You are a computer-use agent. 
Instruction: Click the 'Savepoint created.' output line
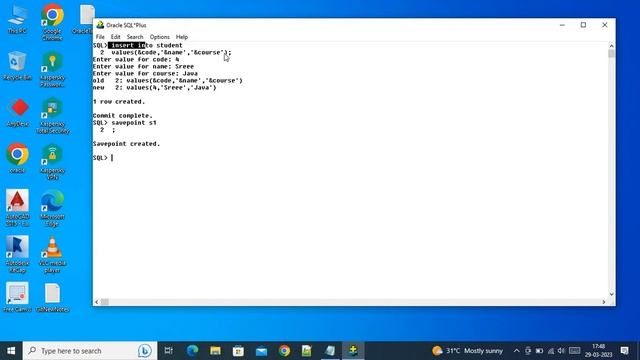click(x=127, y=144)
